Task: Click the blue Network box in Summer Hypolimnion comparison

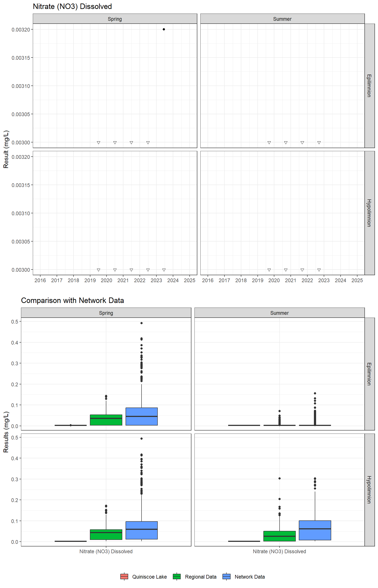Action: (x=315, y=530)
